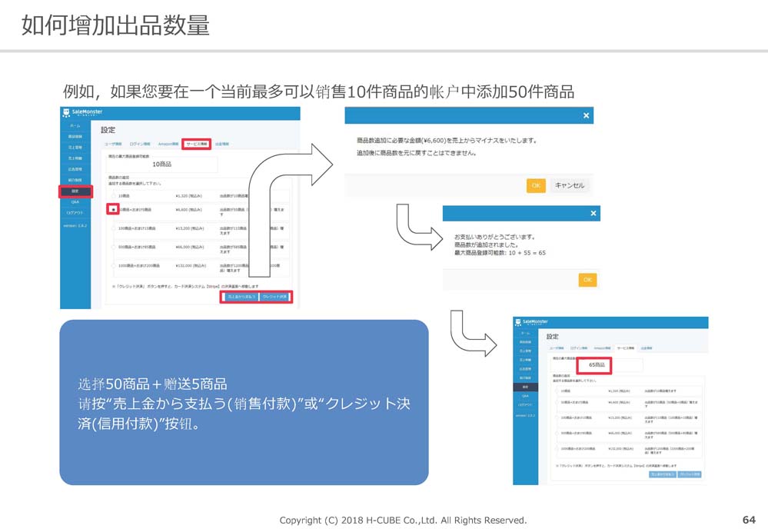Click クレジット決済 button in left screenshot
Viewport: 768px width, 532px height.
click(x=275, y=297)
